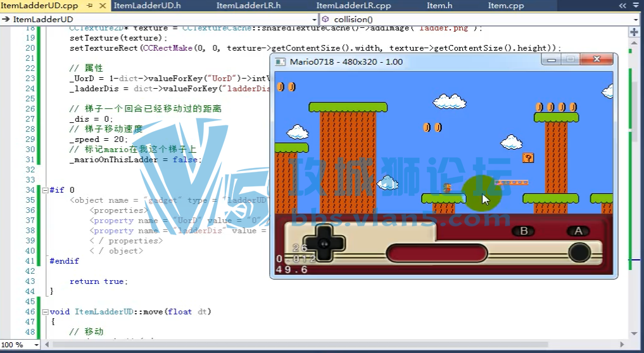Viewport: 644px width, 353px height.
Task: Click the horizontal scrollbar thumb
Action: [x=300, y=344]
